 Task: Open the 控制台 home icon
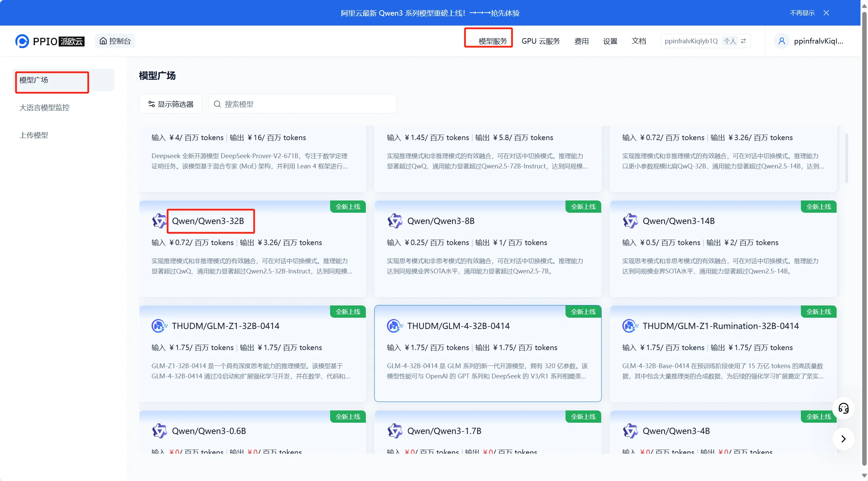pos(103,41)
